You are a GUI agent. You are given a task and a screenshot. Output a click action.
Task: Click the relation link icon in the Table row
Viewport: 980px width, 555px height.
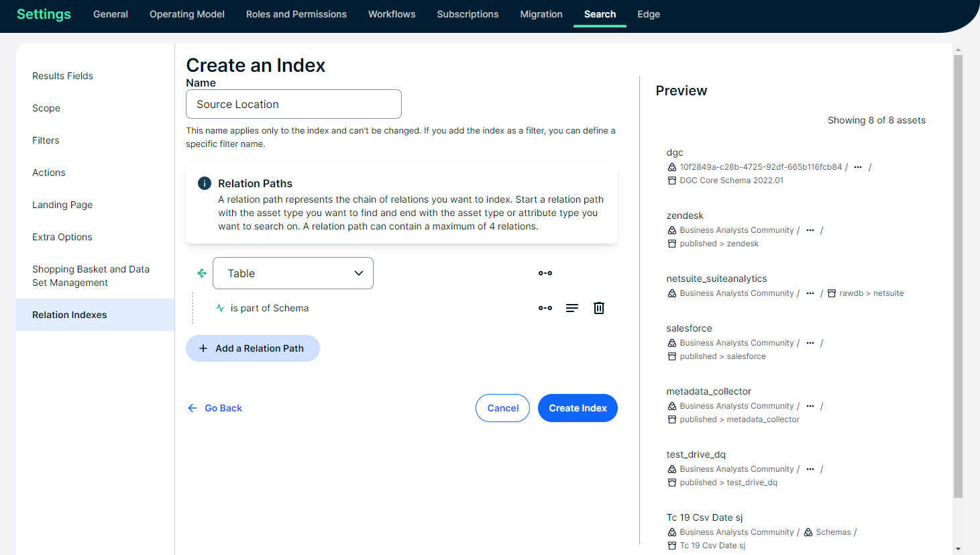[x=545, y=273]
